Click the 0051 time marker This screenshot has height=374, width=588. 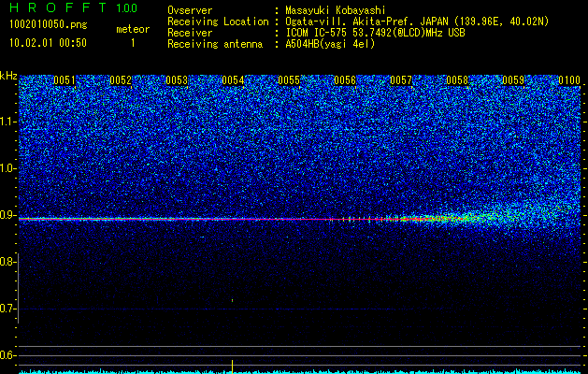(65, 80)
